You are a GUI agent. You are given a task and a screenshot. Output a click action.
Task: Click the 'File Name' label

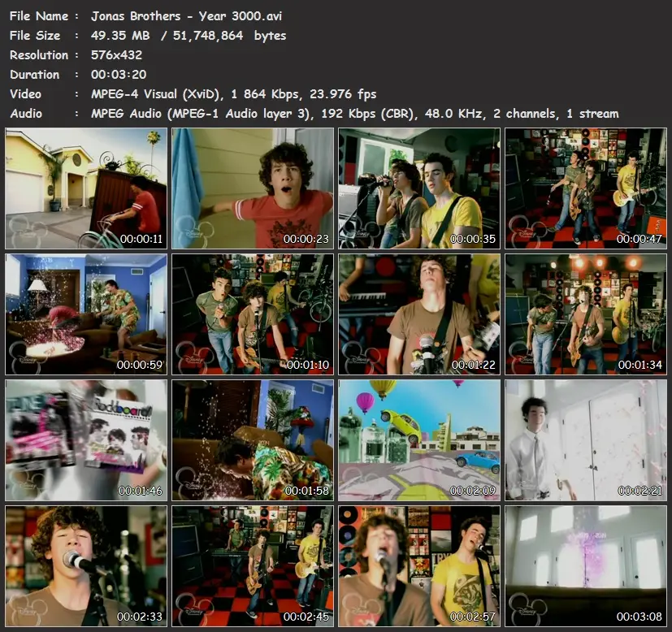39,16
